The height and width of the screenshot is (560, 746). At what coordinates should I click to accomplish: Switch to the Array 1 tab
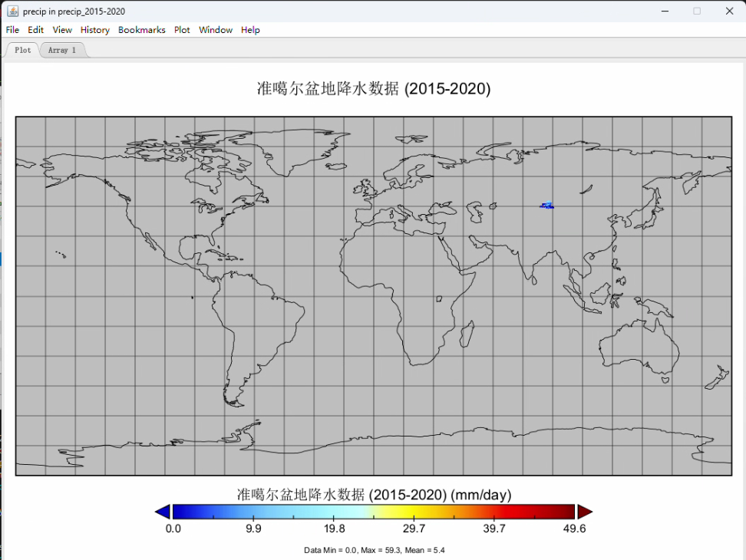pos(62,50)
